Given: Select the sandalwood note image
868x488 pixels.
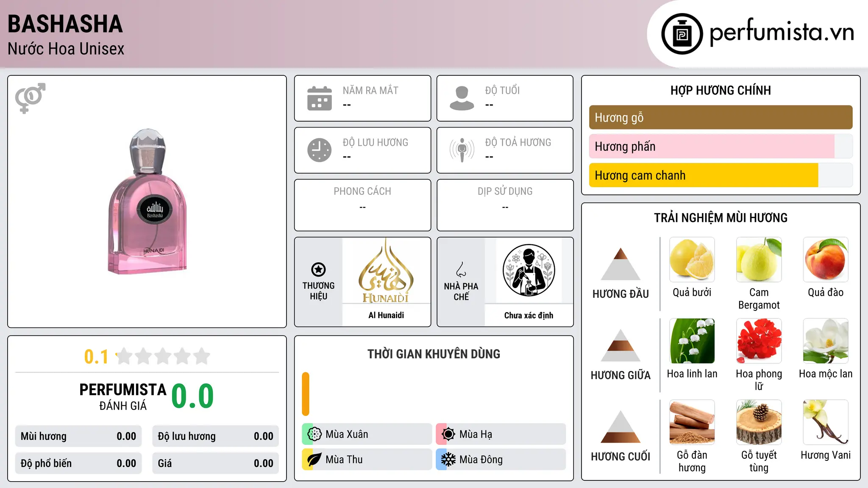Looking at the screenshot, I should (x=692, y=422).
